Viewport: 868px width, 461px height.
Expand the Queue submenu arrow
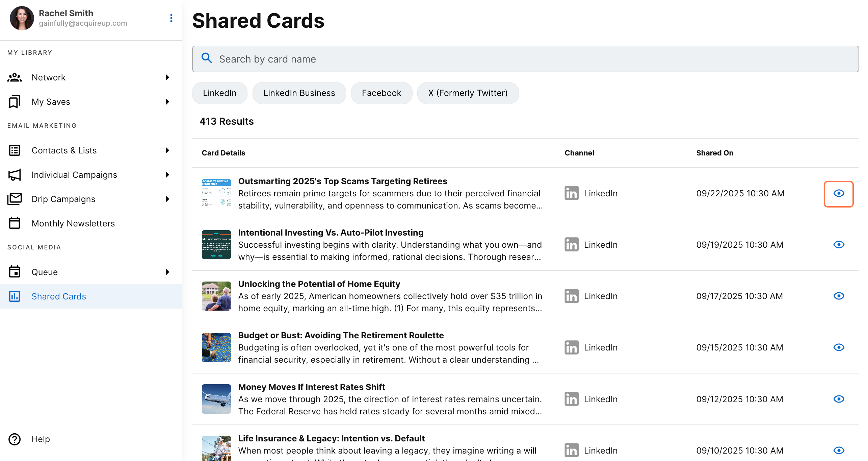(167, 272)
